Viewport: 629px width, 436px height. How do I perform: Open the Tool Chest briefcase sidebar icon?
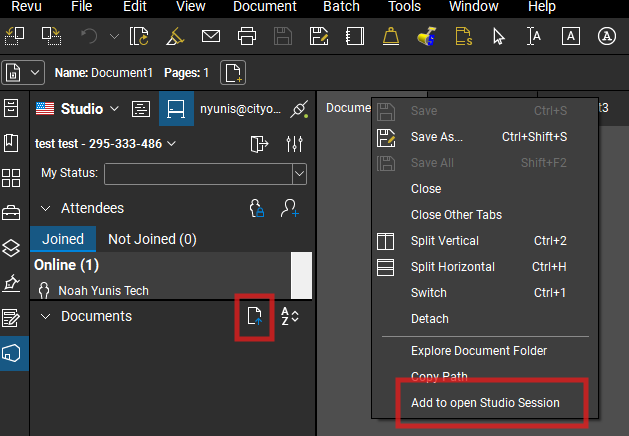coord(11,213)
